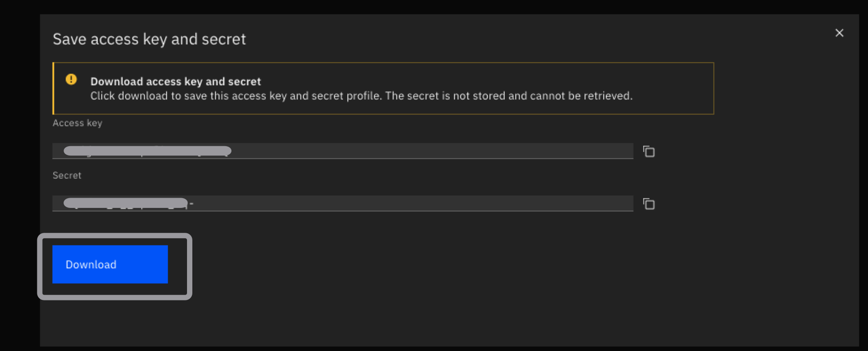This screenshot has width=868, height=351.
Task: Click the black backdrop outside the dialog
Action: click(20, 178)
